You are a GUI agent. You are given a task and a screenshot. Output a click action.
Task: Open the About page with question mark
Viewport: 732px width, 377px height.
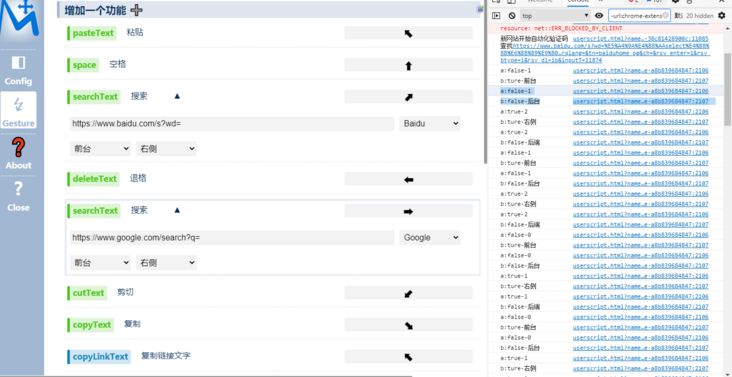pyautogui.click(x=18, y=154)
